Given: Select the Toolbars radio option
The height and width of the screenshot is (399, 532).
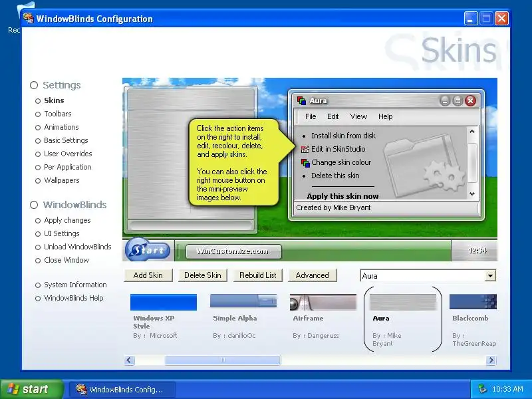Looking at the screenshot, I should (53, 114).
